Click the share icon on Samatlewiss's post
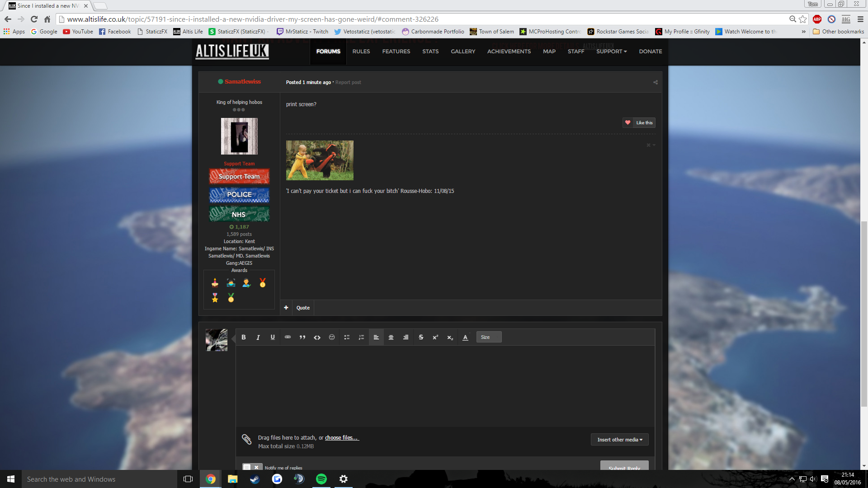Screen dimensions: 868x488 tap(655, 82)
